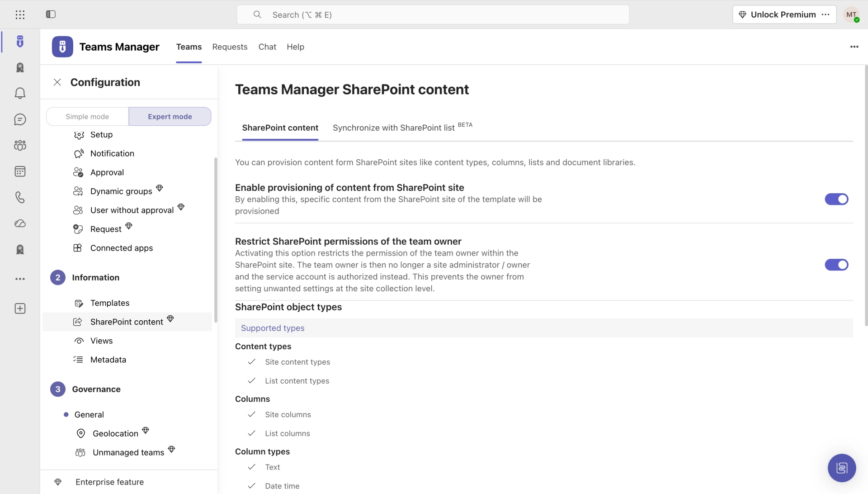This screenshot has height=494, width=868.
Task: Collapse the Governance section header
Action: click(96, 389)
